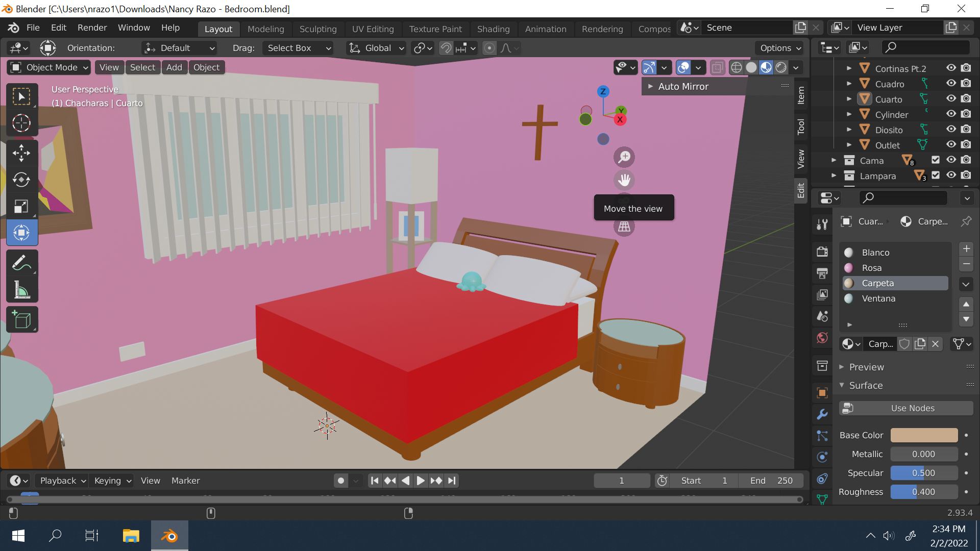Switch to rendered viewport shading
Viewport: 980px width, 551px height.
781,67
